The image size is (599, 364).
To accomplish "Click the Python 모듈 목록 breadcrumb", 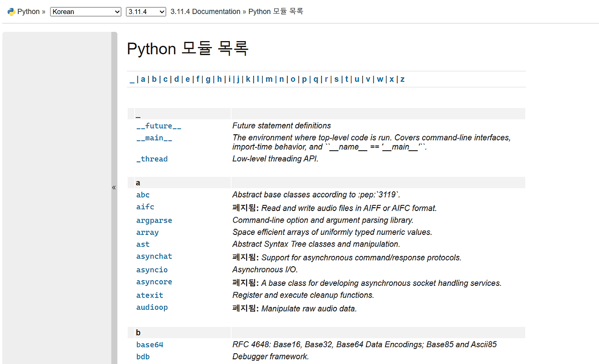I will click(x=275, y=11).
